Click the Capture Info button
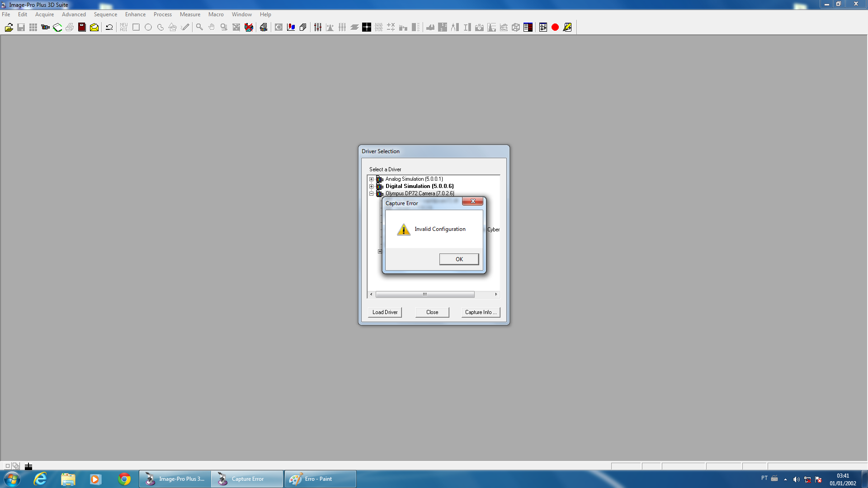Image resolution: width=868 pixels, height=488 pixels. (481, 312)
